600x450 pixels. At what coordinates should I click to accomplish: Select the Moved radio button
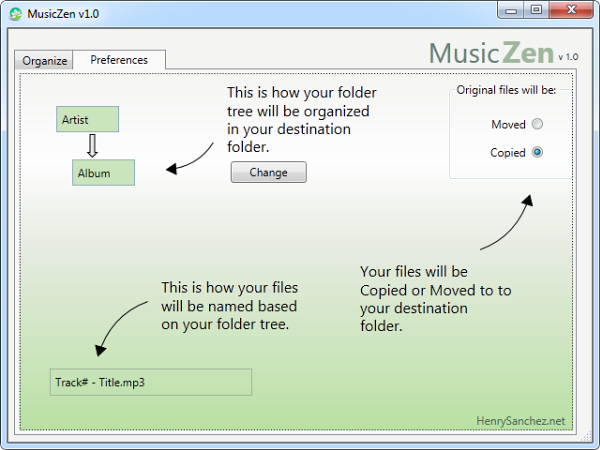click(x=537, y=124)
